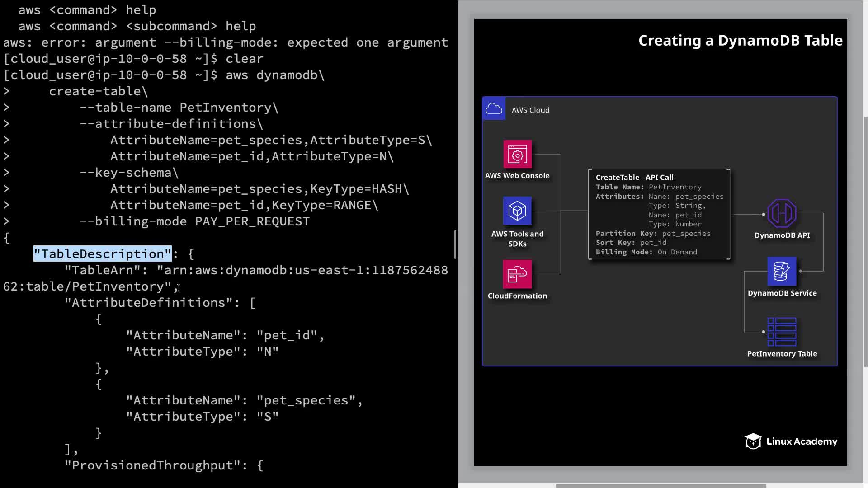Click the highlighted "TableDescription" text
Screen dimensions: 868x488
coord(103,254)
